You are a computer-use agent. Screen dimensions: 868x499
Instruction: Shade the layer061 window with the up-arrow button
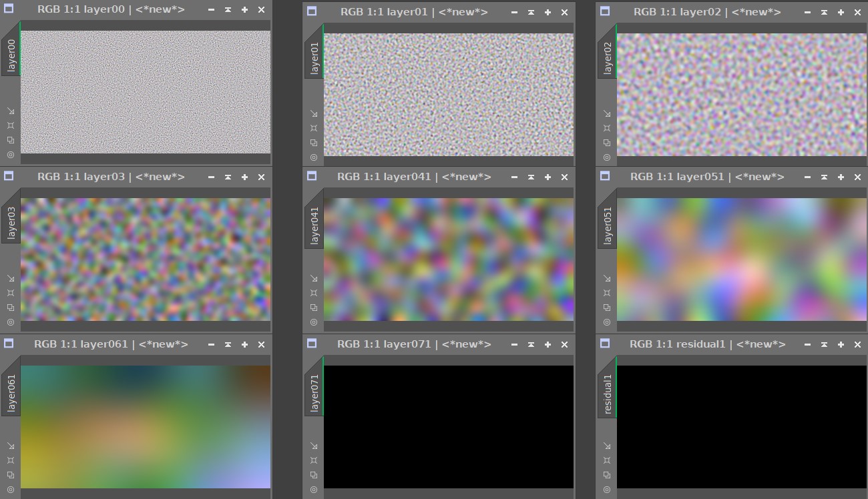click(x=228, y=345)
